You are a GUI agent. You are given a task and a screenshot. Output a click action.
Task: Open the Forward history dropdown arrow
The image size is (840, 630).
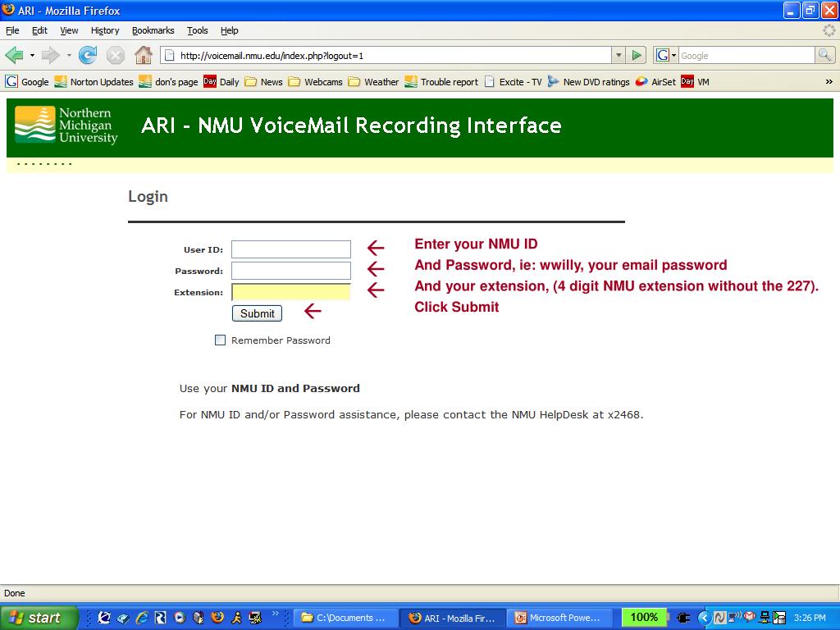[x=69, y=55]
